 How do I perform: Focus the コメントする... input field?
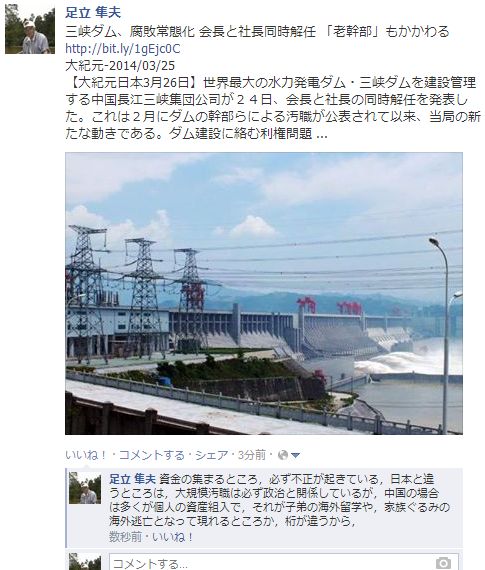coord(284,562)
